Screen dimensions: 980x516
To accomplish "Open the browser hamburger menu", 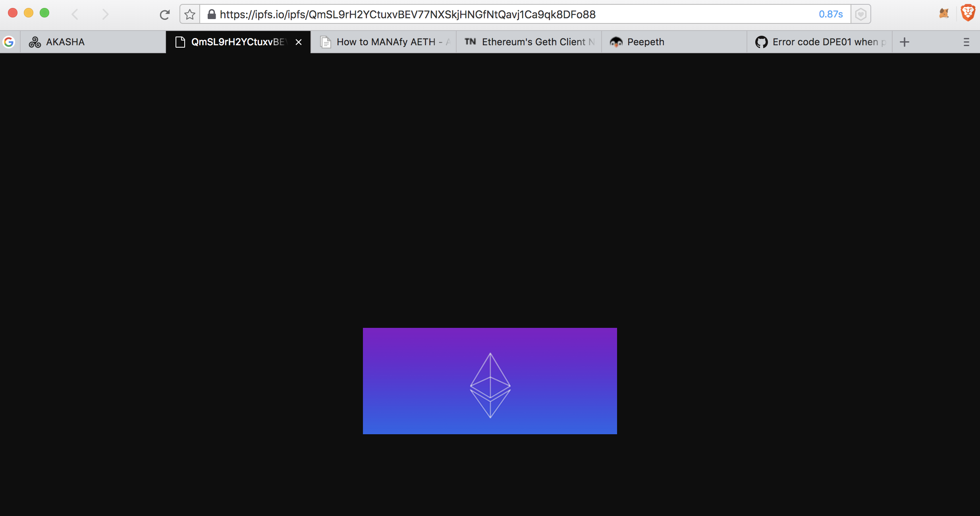I will click(966, 42).
